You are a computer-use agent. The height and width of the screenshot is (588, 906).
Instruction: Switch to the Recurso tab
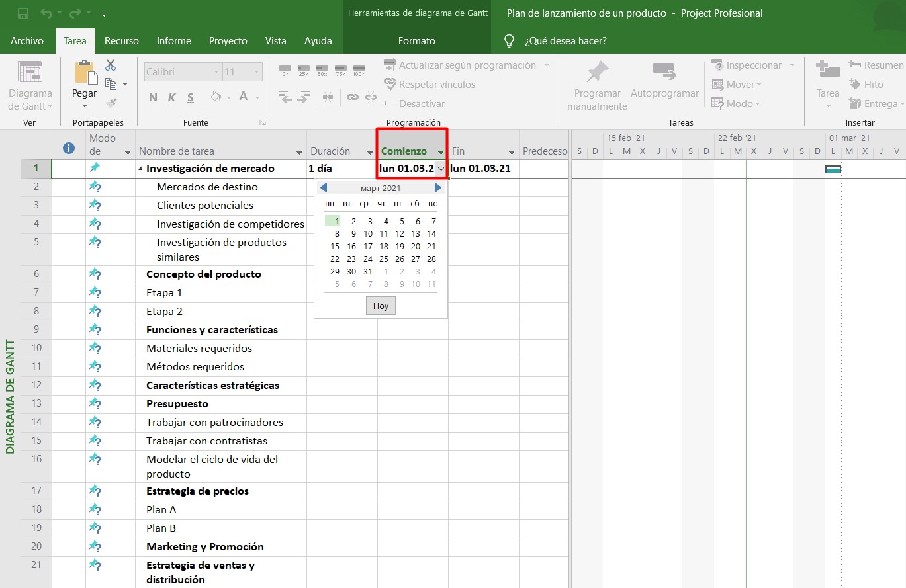point(122,41)
